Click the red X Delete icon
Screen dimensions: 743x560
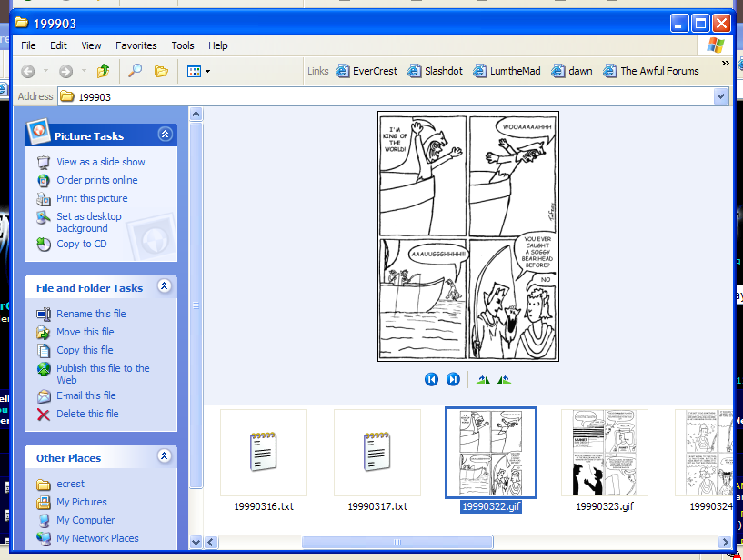(x=43, y=415)
